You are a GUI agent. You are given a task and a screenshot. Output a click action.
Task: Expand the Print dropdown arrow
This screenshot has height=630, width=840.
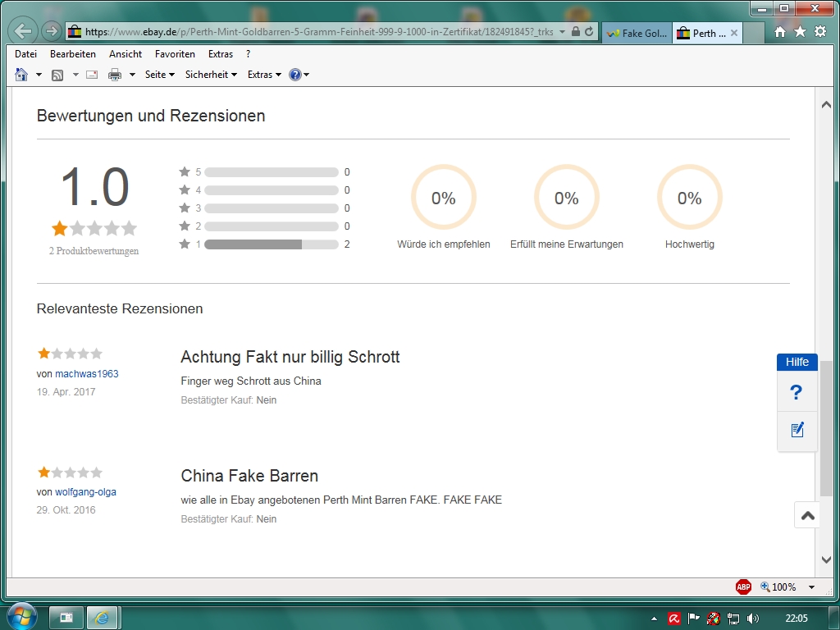pyautogui.click(x=132, y=75)
